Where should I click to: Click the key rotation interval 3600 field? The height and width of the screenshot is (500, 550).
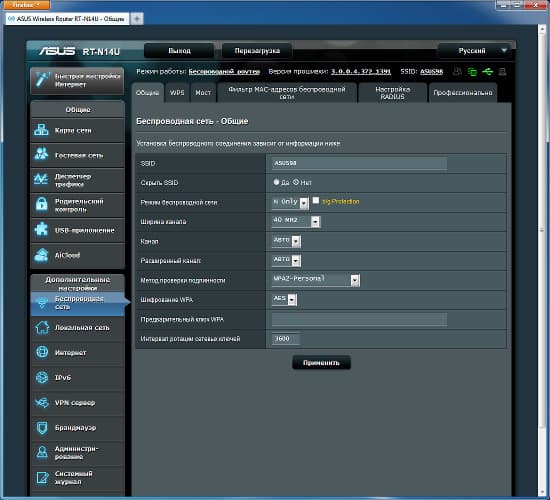pyautogui.click(x=286, y=339)
